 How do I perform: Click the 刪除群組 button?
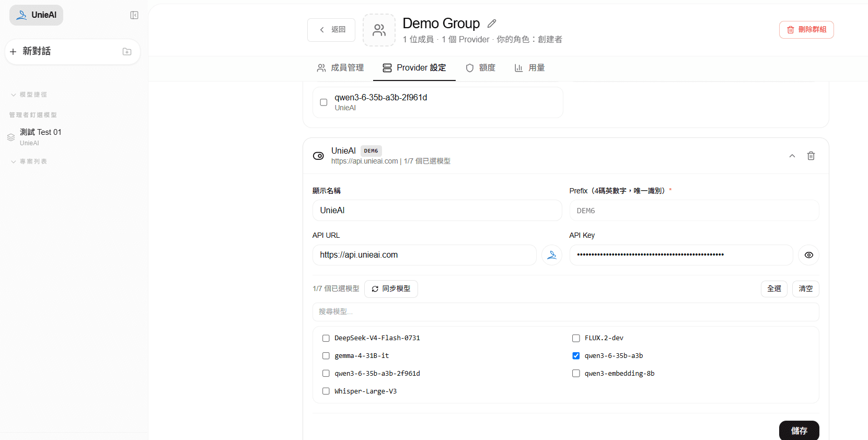click(x=806, y=30)
